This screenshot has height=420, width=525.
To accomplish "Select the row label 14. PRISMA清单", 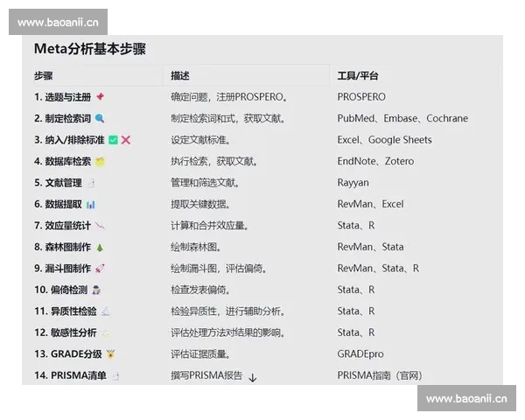I will (70, 375).
